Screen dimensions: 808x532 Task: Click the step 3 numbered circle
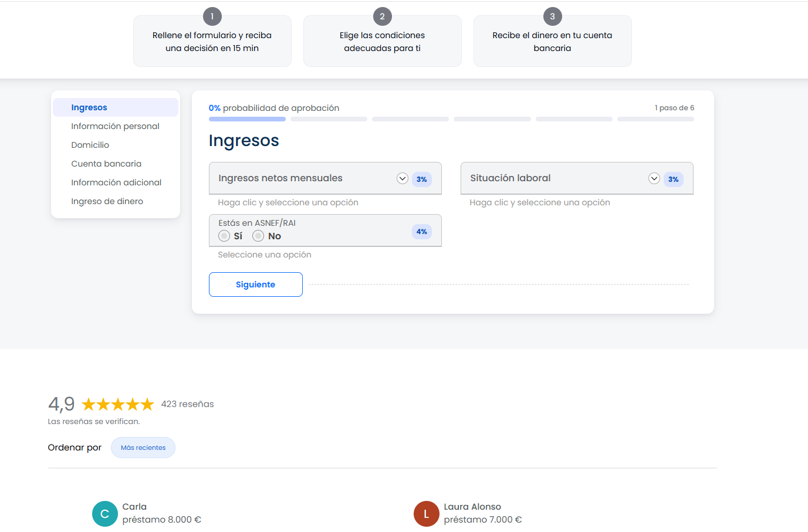[552, 16]
